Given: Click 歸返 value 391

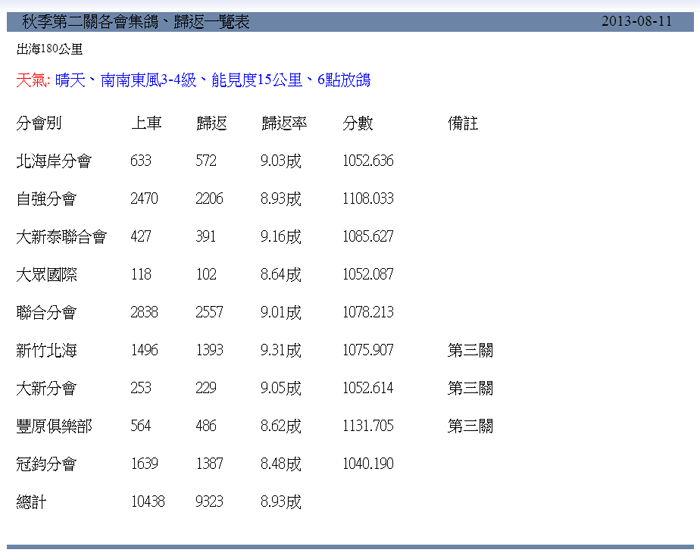Looking at the screenshot, I should pos(206,237).
